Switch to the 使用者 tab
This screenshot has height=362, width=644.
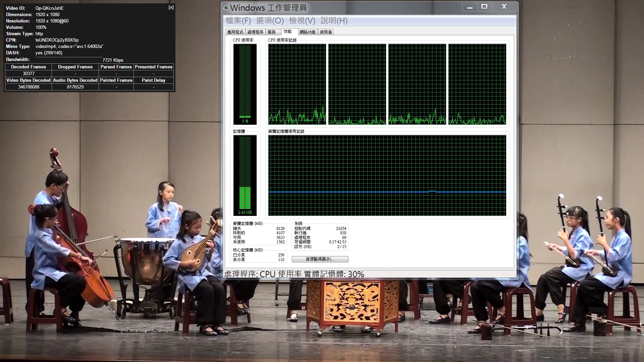(x=326, y=32)
